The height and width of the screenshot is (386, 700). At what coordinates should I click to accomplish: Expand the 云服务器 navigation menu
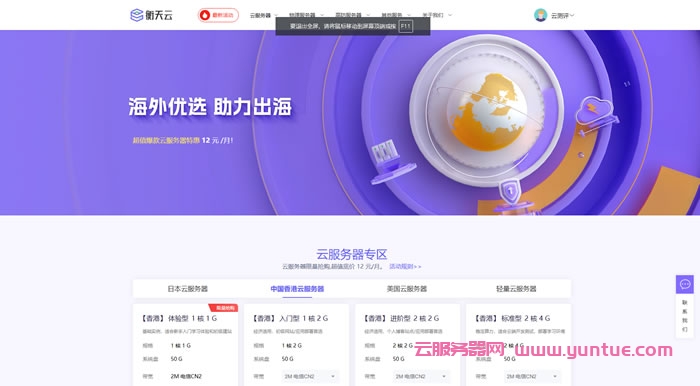[263, 15]
